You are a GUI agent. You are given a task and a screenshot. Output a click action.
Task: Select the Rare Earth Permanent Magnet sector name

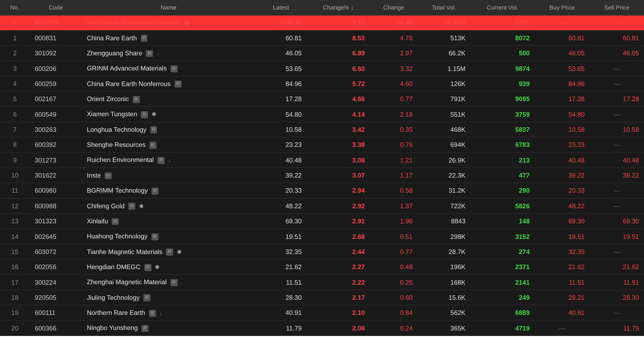[x=133, y=23]
